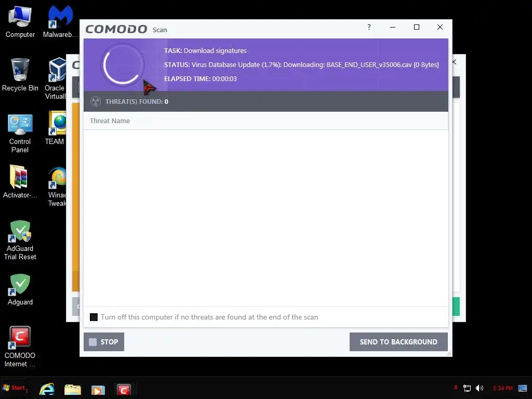Close the Comodo Scan window
Viewport: 532px width, 399px height.
tap(440, 27)
